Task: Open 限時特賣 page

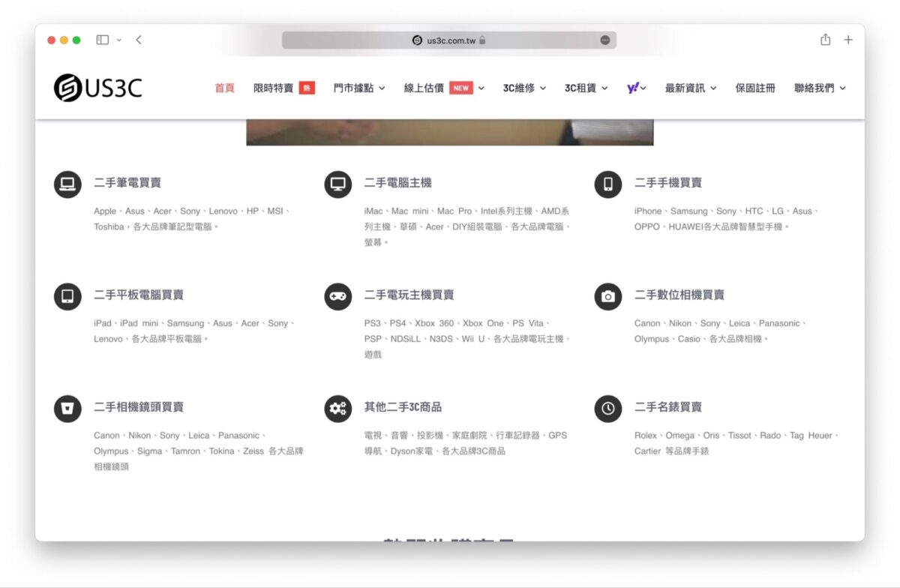Action: tap(273, 88)
